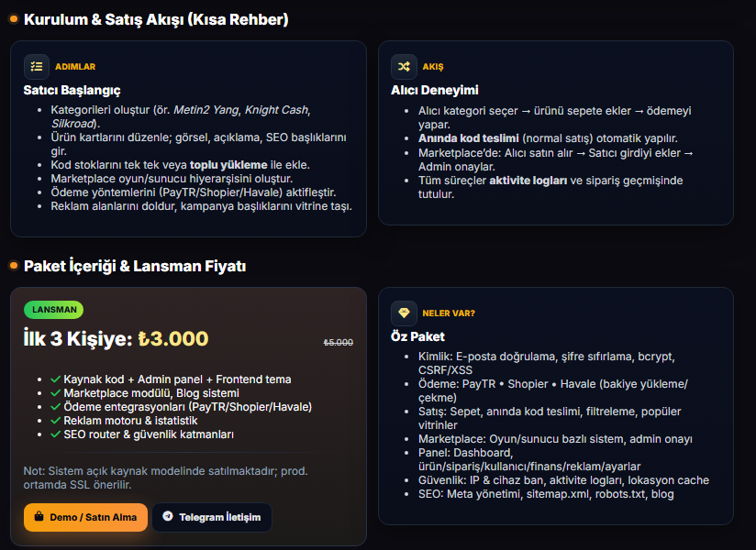
Task: Select the Öz Paket card title
Action: [417, 337]
